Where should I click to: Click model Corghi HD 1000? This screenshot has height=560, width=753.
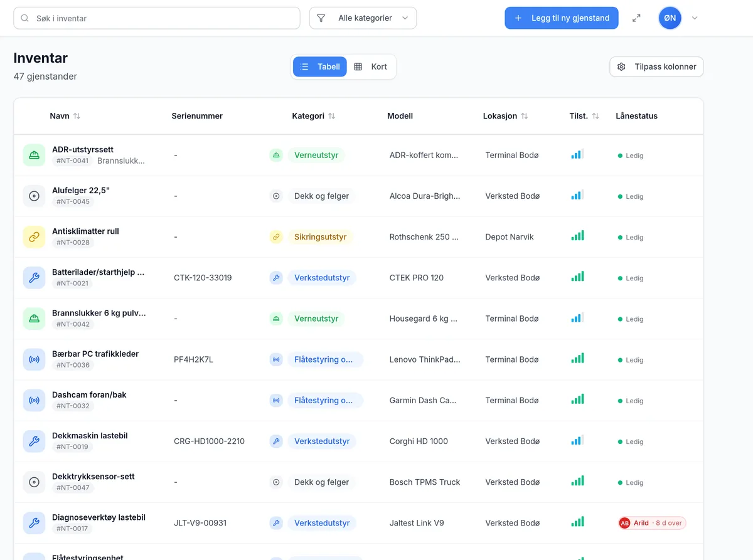419,441
